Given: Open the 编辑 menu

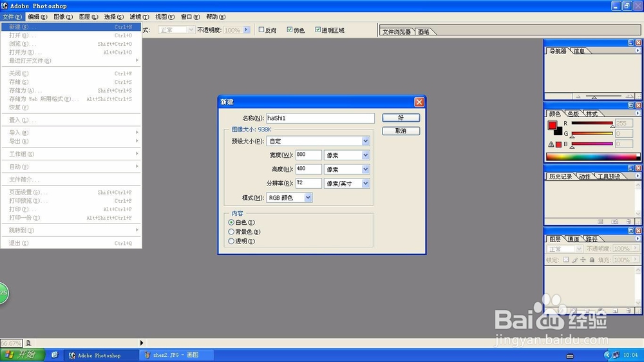Looking at the screenshot, I should point(37,17).
